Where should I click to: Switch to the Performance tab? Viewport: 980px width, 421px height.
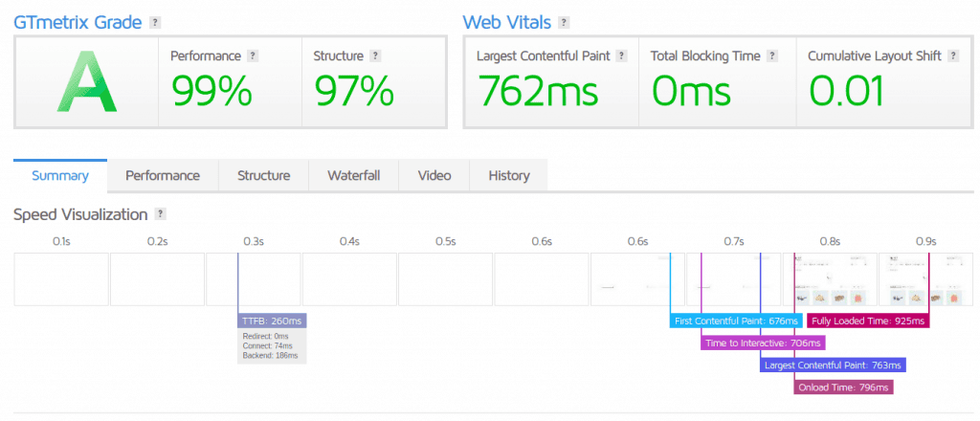(x=163, y=175)
